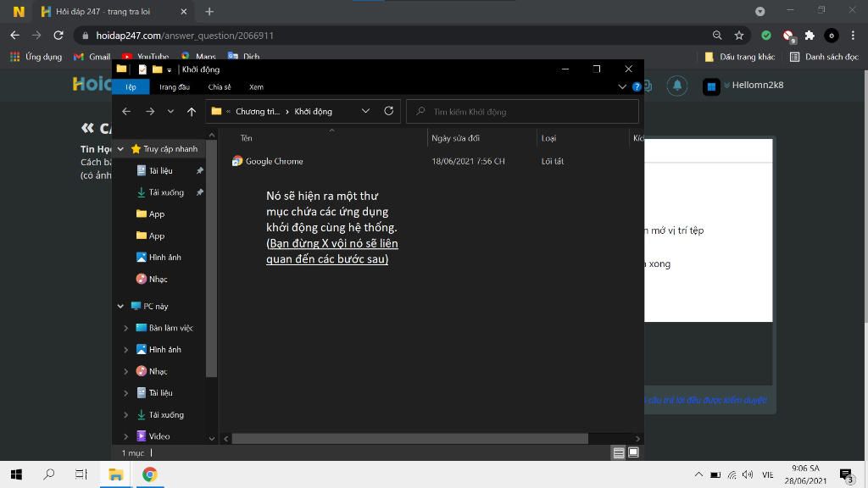Show hidden system tray icons chevron

point(698,474)
